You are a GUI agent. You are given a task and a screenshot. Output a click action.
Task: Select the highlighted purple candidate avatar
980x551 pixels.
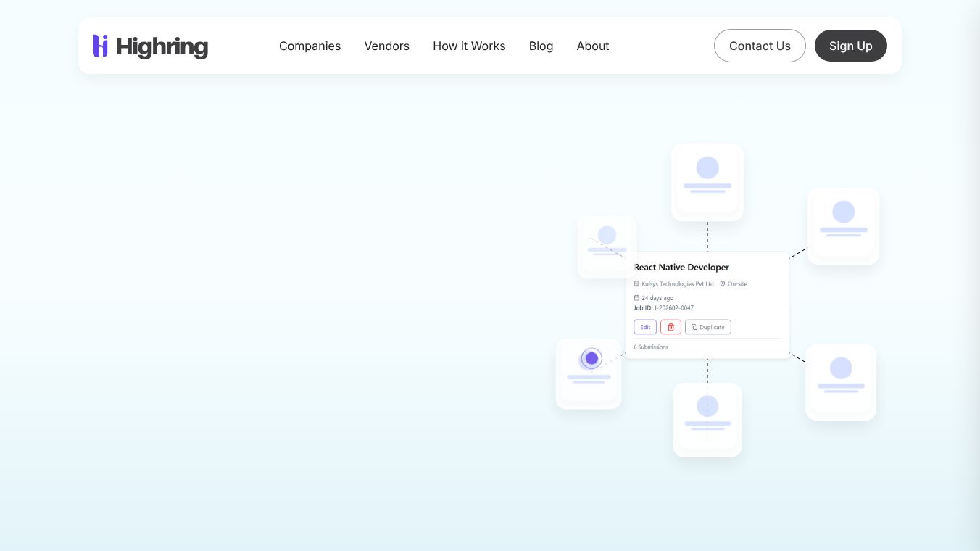[x=591, y=358]
